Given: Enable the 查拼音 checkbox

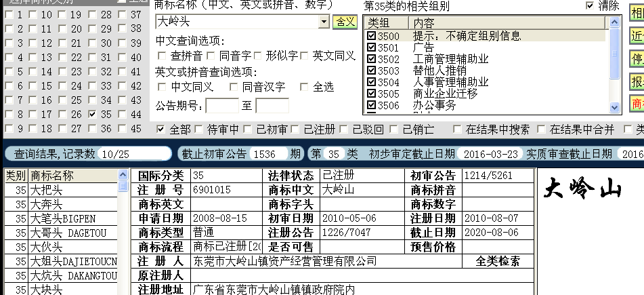Looking at the screenshot, I should (x=162, y=56).
